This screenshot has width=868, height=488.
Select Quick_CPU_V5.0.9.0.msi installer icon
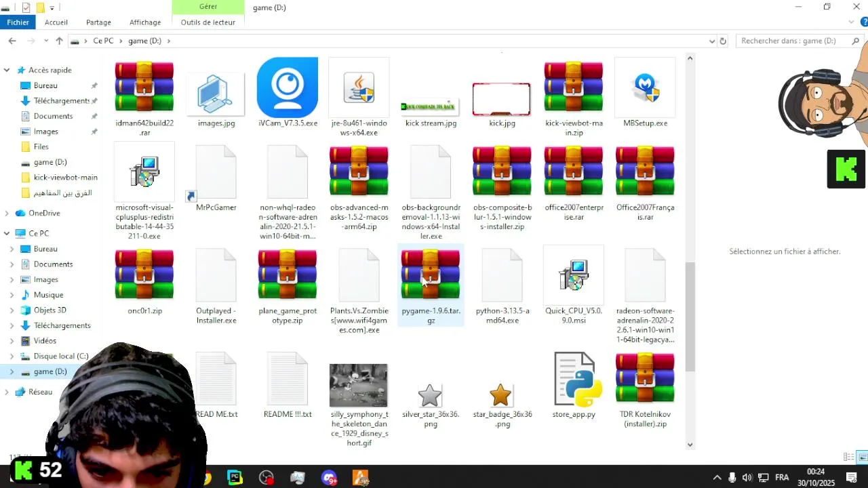click(x=574, y=275)
